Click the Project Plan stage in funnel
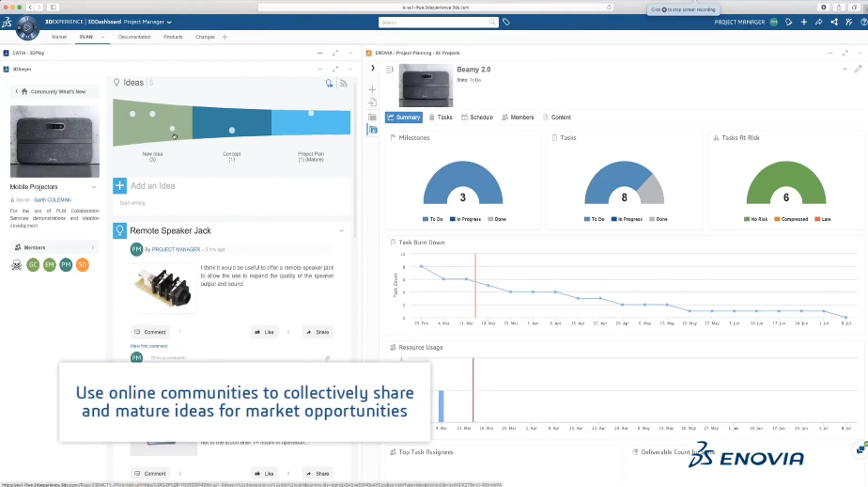 311,122
